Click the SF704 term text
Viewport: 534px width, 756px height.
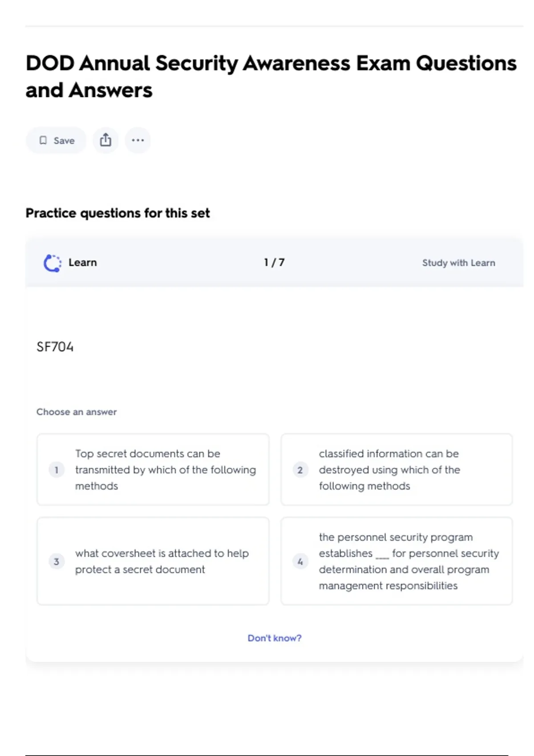pos(55,347)
